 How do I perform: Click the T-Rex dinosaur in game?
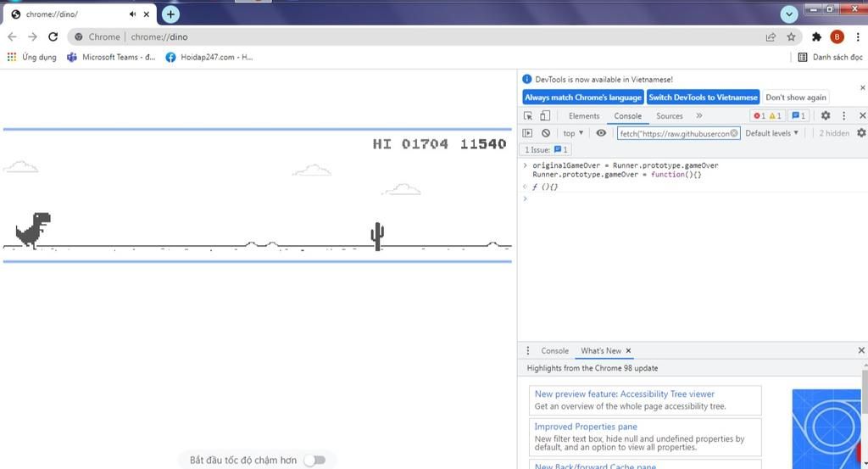click(33, 230)
